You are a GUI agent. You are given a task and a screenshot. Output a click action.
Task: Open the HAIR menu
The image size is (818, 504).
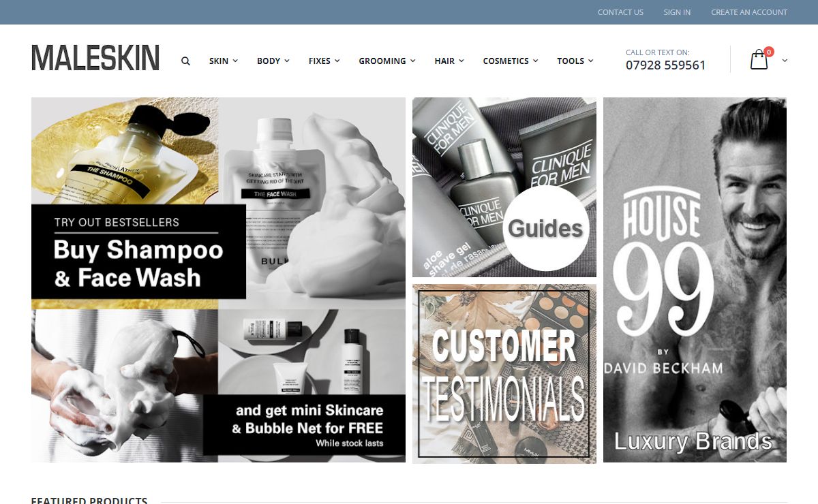(x=444, y=61)
